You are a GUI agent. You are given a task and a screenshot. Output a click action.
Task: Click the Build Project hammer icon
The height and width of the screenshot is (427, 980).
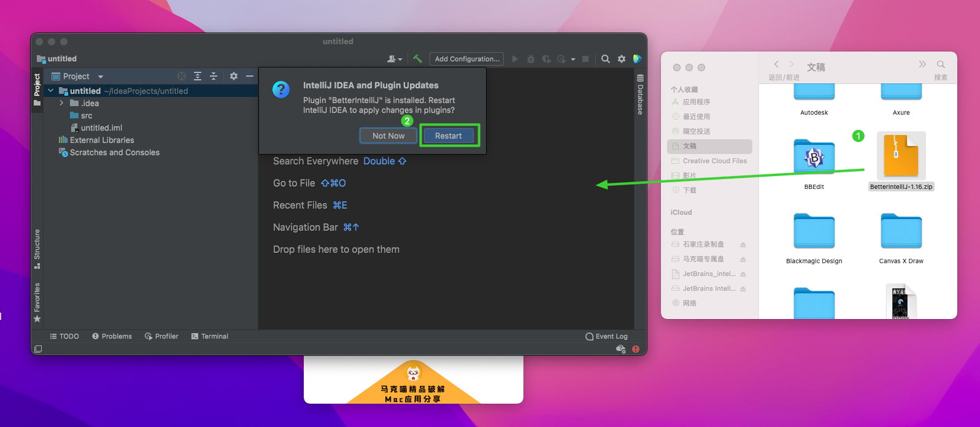click(417, 59)
